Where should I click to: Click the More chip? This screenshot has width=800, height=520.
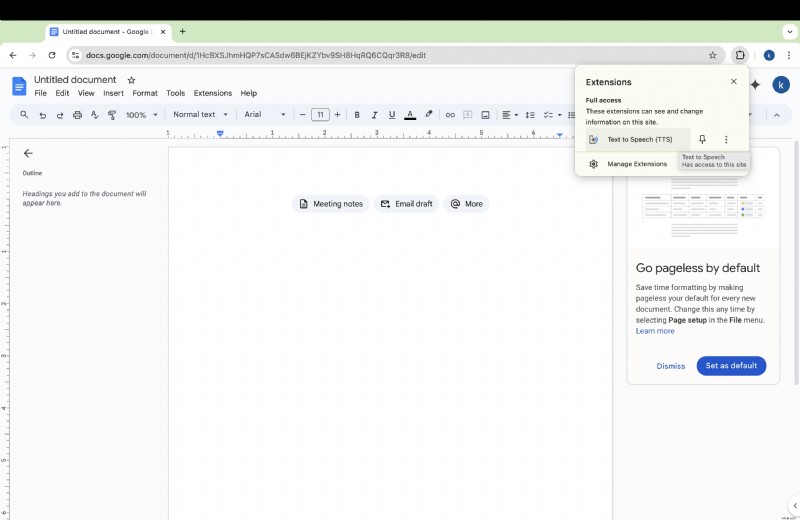pos(466,204)
